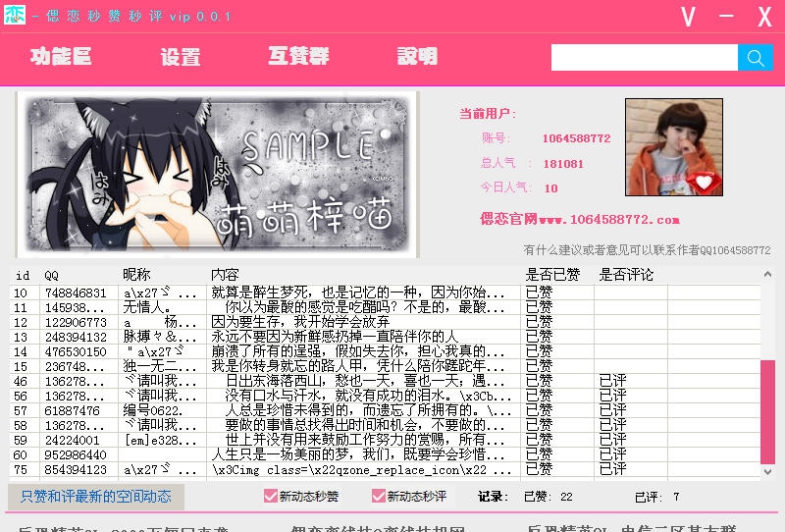The height and width of the screenshot is (532, 785).
Task: Sort by the QQ column header
Action: click(51, 275)
